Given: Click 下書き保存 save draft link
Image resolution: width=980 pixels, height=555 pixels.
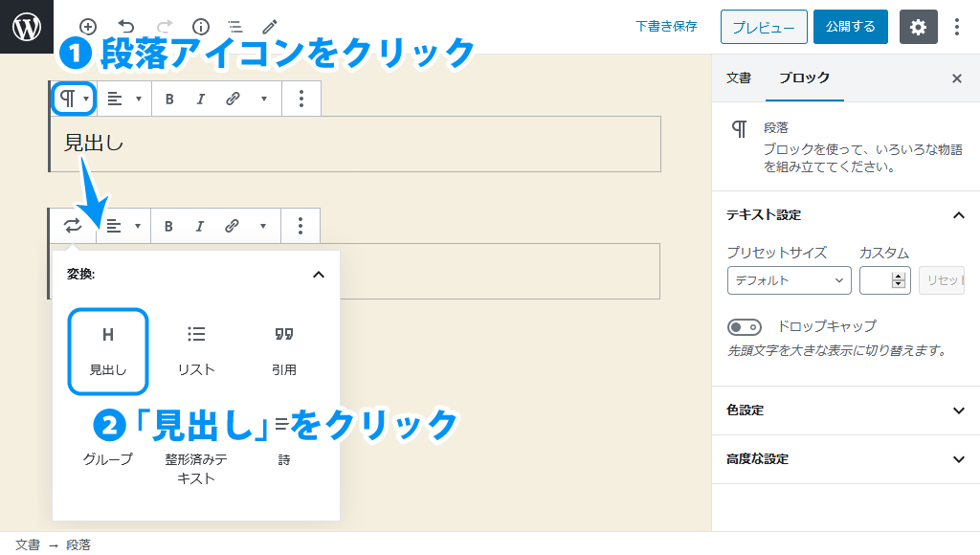Looking at the screenshot, I should point(666,26).
